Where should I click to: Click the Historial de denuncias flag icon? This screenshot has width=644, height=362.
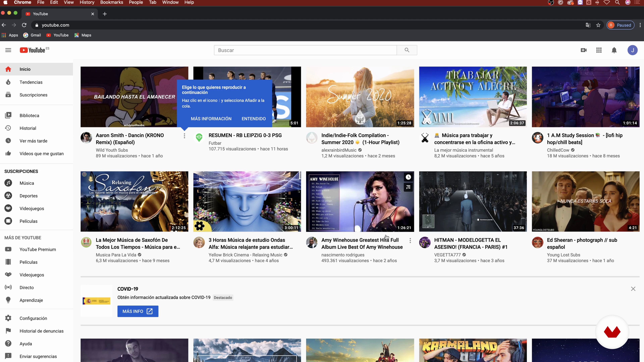pos(8,331)
